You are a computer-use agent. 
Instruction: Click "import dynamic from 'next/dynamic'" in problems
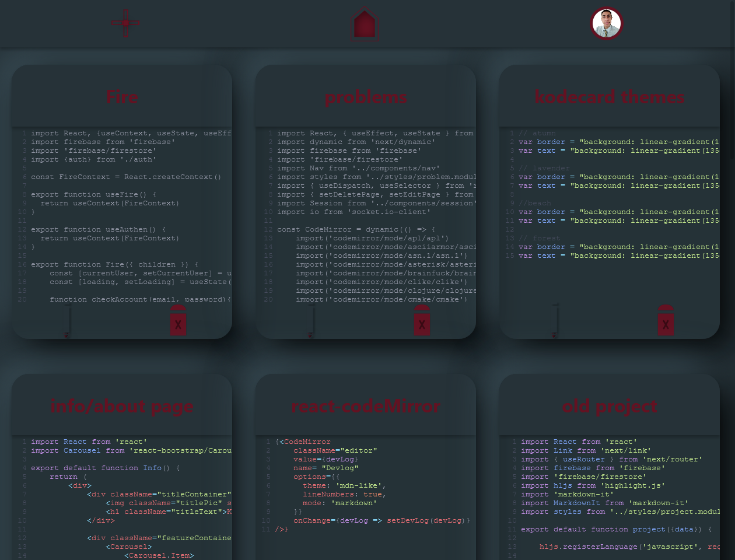[356, 142]
